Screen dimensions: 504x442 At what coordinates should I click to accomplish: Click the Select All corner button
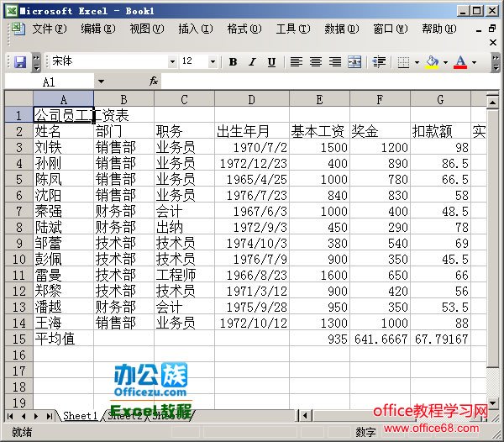[19, 99]
